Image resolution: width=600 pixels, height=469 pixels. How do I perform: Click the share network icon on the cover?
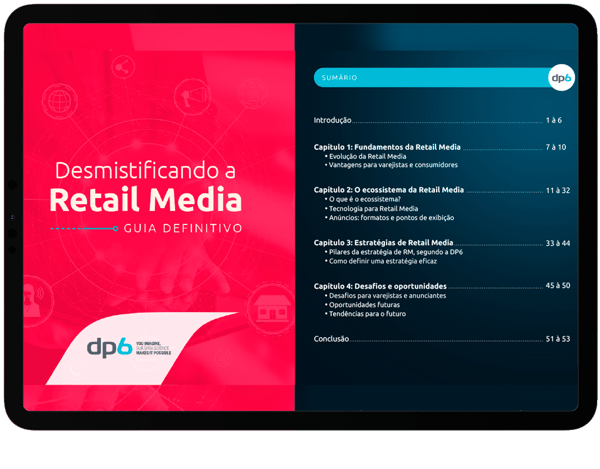[123, 68]
